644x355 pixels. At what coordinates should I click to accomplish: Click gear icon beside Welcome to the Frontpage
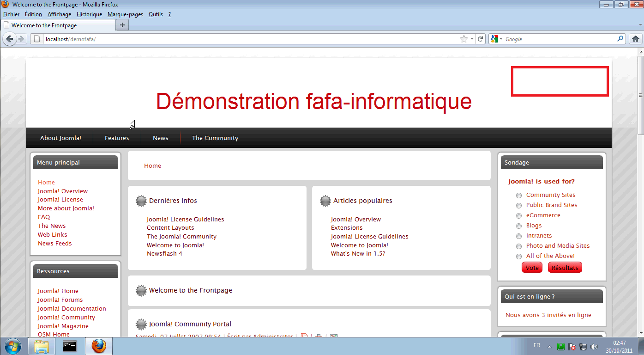pos(141,290)
